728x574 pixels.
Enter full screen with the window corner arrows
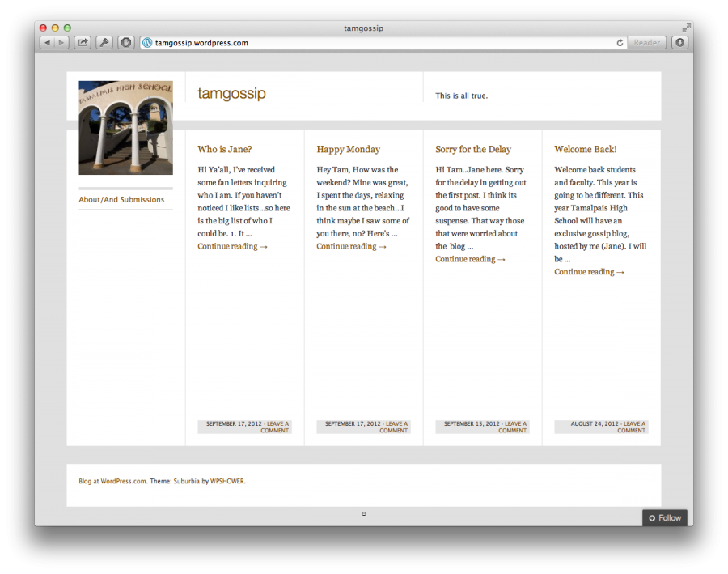tap(686, 28)
